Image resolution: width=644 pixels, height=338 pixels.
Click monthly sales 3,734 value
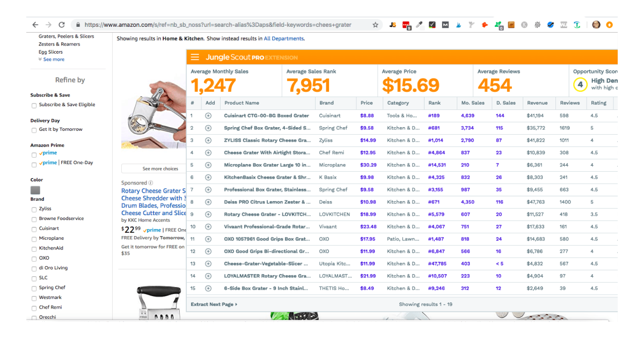467,128
